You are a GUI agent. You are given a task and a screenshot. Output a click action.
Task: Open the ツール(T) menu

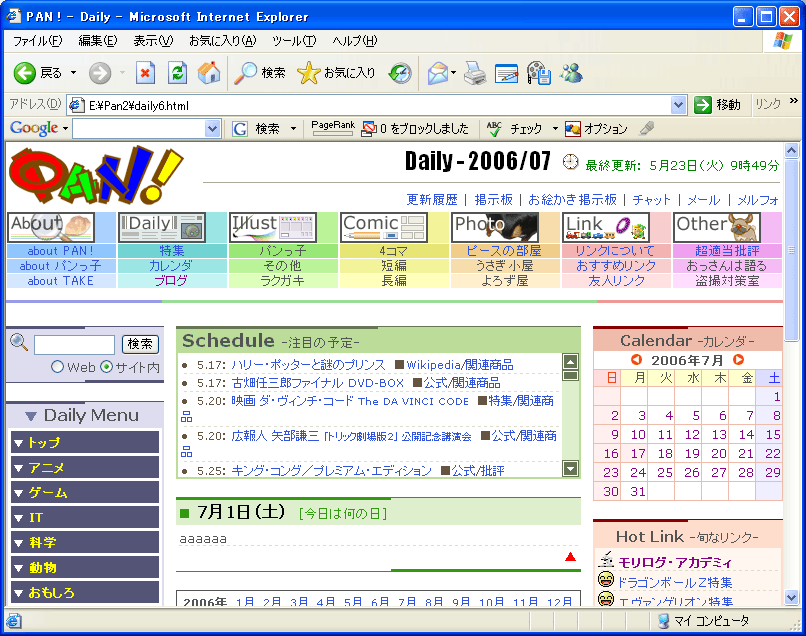click(294, 41)
